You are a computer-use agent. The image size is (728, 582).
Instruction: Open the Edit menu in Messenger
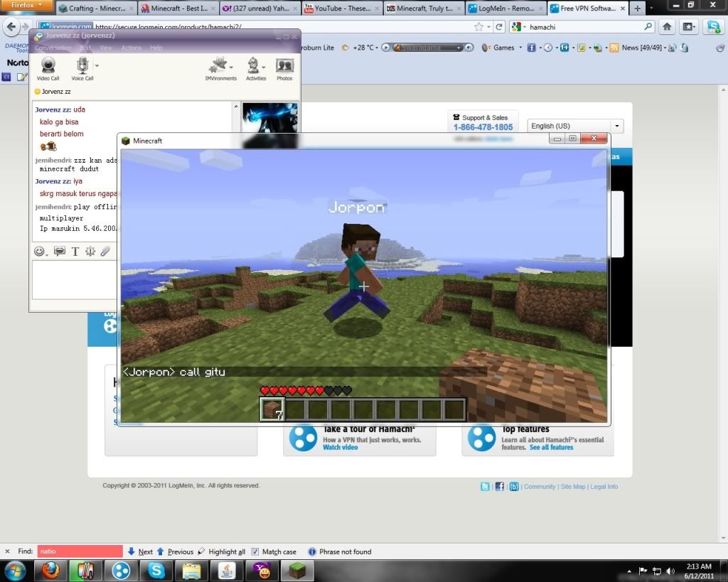point(85,48)
